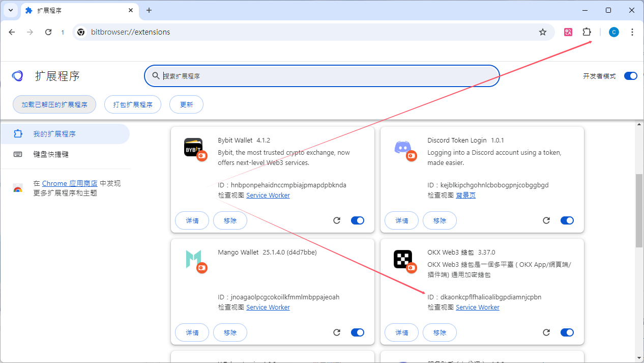The image size is (644, 363).
Task: Remove Mango Wallet with 移除 button
Action: click(x=230, y=332)
